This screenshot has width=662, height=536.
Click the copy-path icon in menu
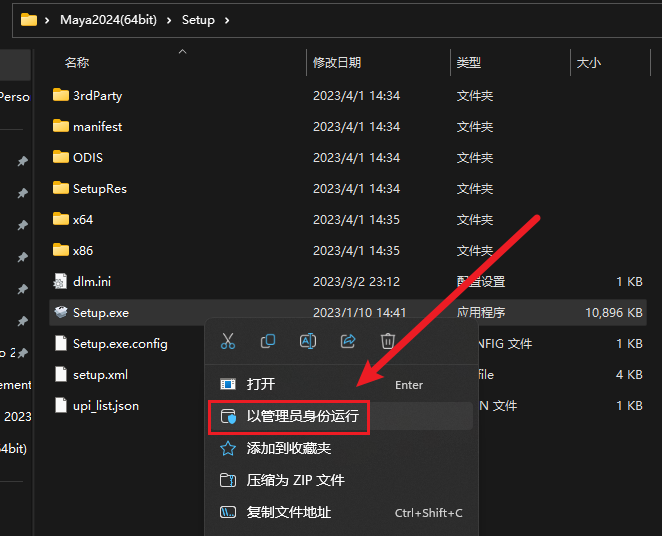pyautogui.click(x=228, y=512)
